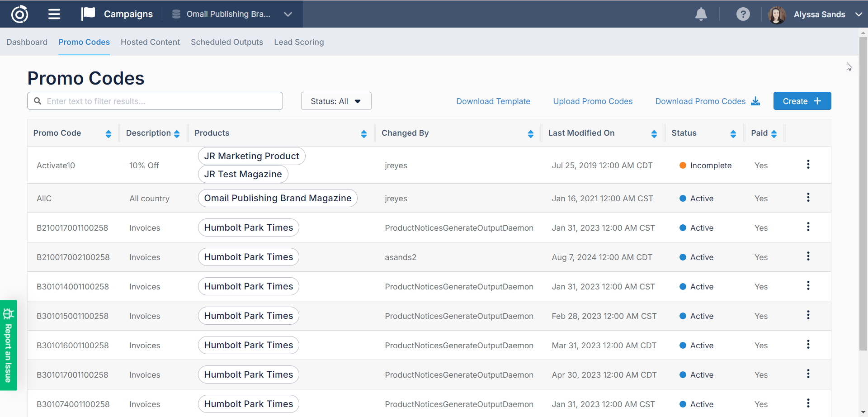Image resolution: width=868 pixels, height=417 pixels.
Task: Open actions menu for AllC promo code
Action: point(808,198)
